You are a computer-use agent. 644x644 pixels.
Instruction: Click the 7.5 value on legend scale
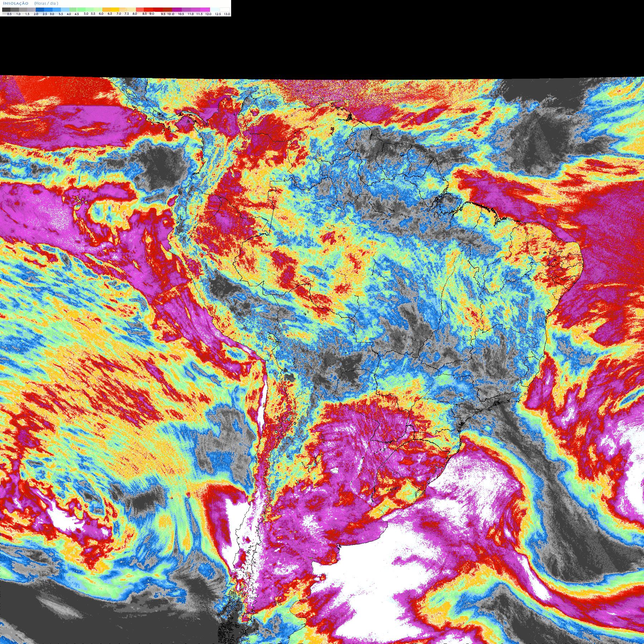tap(127, 14)
